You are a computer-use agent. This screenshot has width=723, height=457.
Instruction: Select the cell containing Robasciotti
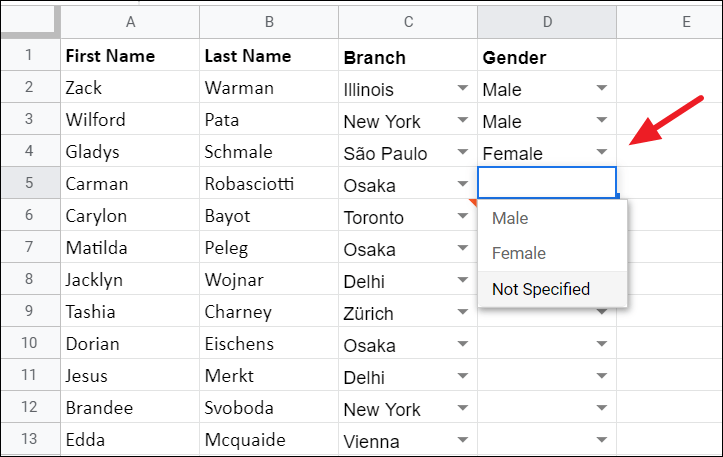pyautogui.click(x=268, y=185)
